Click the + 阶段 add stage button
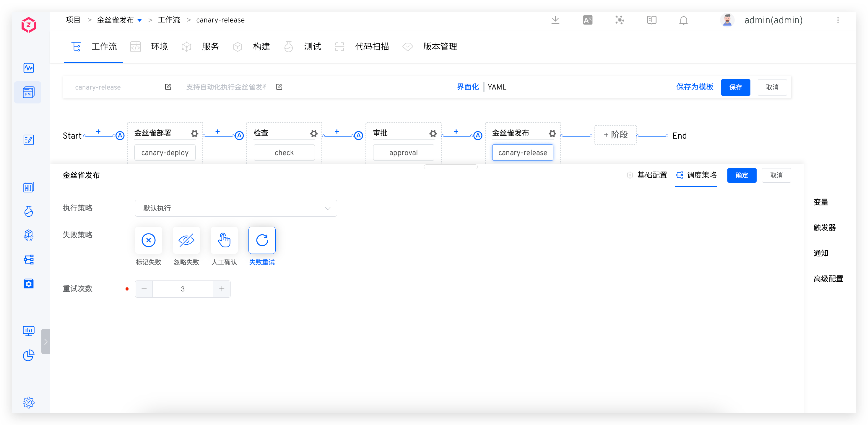 pos(616,135)
